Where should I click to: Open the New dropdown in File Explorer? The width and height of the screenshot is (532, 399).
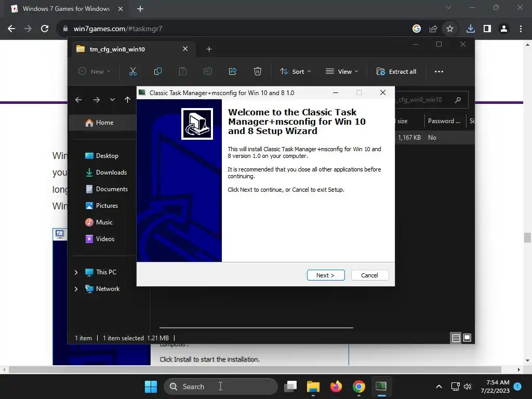click(x=95, y=72)
